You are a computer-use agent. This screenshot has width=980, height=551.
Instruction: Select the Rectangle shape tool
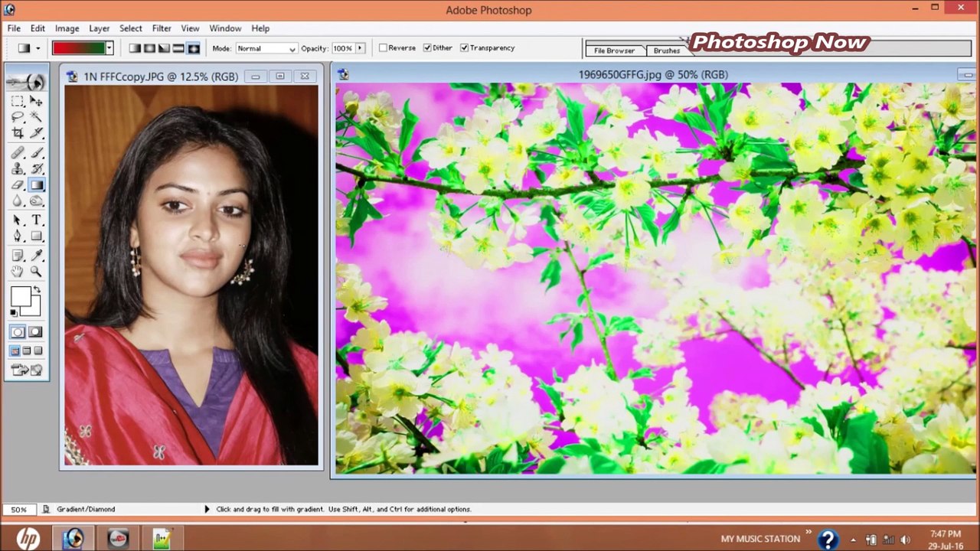36,236
